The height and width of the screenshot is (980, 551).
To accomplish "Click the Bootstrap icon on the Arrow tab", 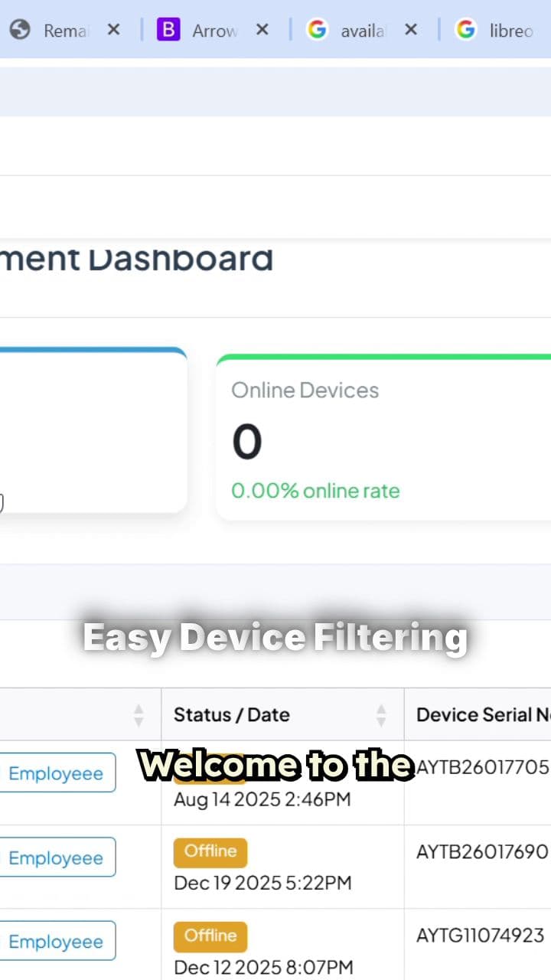I will [x=168, y=30].
